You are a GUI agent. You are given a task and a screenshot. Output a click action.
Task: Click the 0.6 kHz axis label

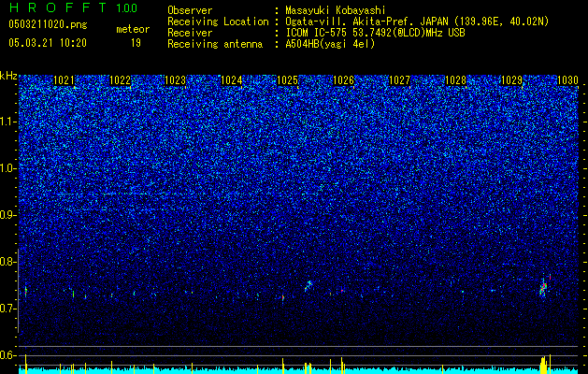[7, 355]
